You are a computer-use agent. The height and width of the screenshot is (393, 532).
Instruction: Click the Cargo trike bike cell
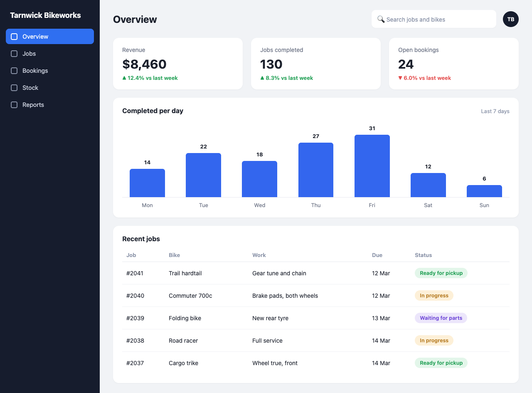tap(183, 363)
